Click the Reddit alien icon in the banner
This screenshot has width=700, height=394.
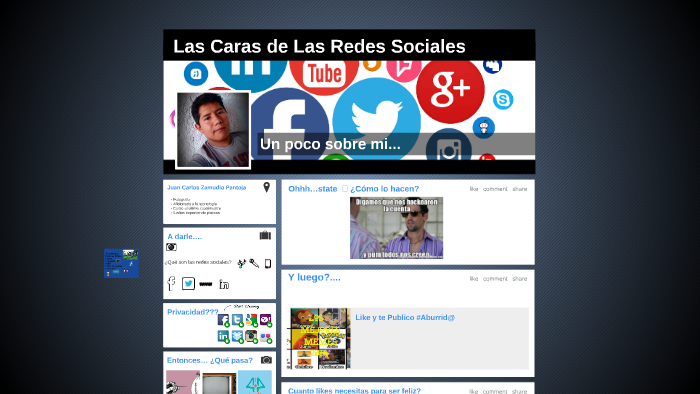click(x=484, y=128)
